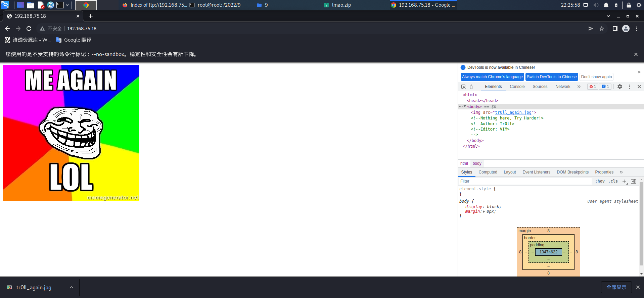
Task: Open DevTools customize three-dot menu
Action: (x=629, y=87)
